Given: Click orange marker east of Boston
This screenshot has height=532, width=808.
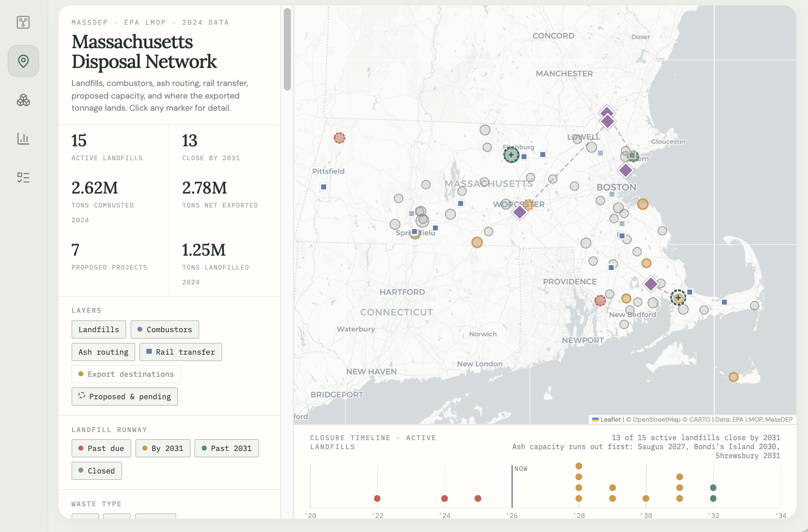Looking at the screenshot, I should 643,204.
